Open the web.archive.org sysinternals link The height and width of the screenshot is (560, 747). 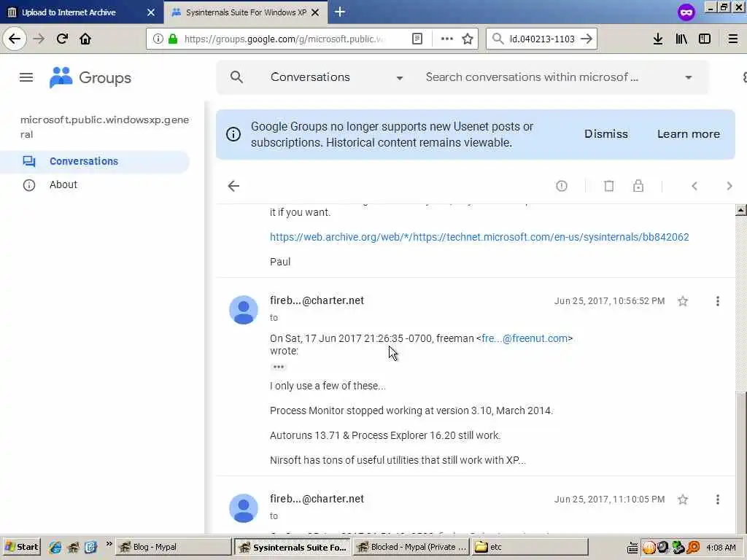[x=479, y=237]
